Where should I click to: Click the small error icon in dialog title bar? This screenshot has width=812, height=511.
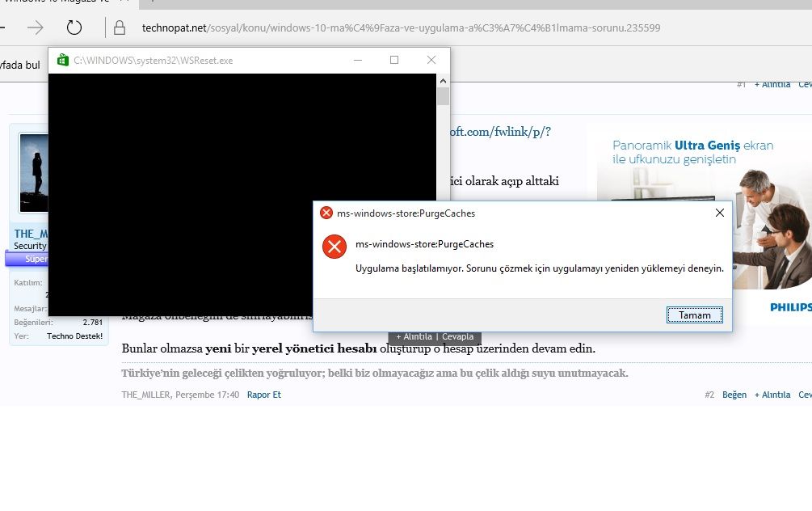pyautogui.click(x=326, y=213)
